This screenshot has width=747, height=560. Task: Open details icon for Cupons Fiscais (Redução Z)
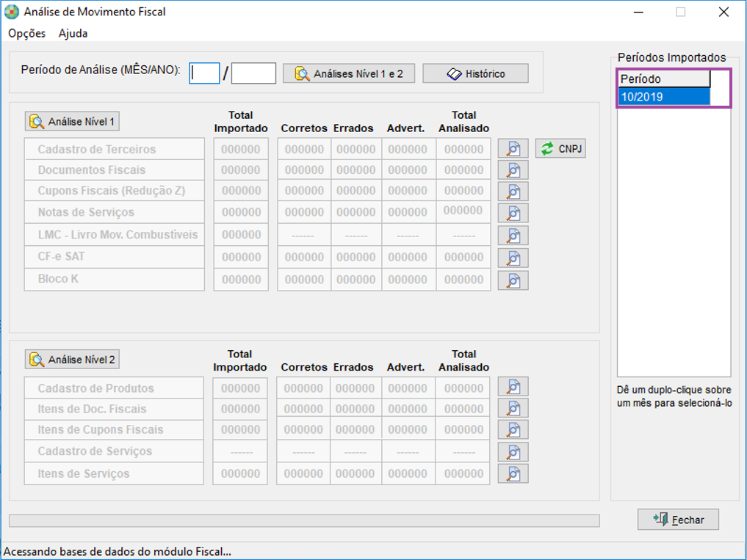[x=513, y=192]
